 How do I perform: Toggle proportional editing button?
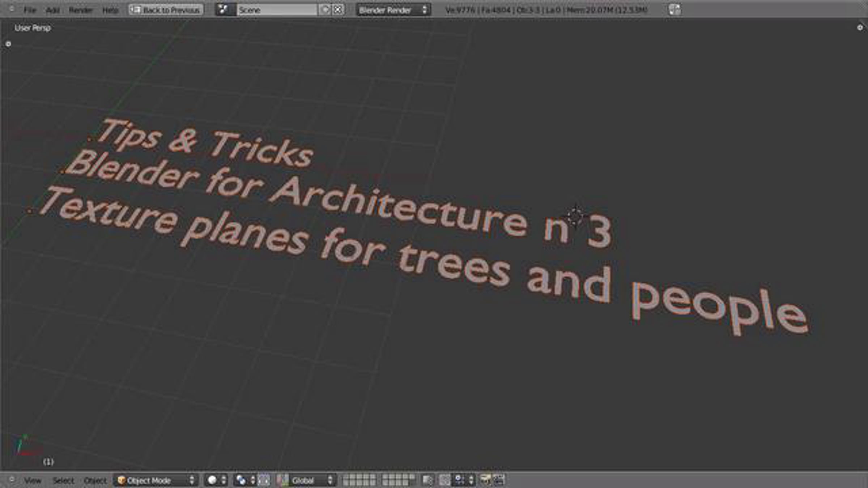[x=444, y=480]
